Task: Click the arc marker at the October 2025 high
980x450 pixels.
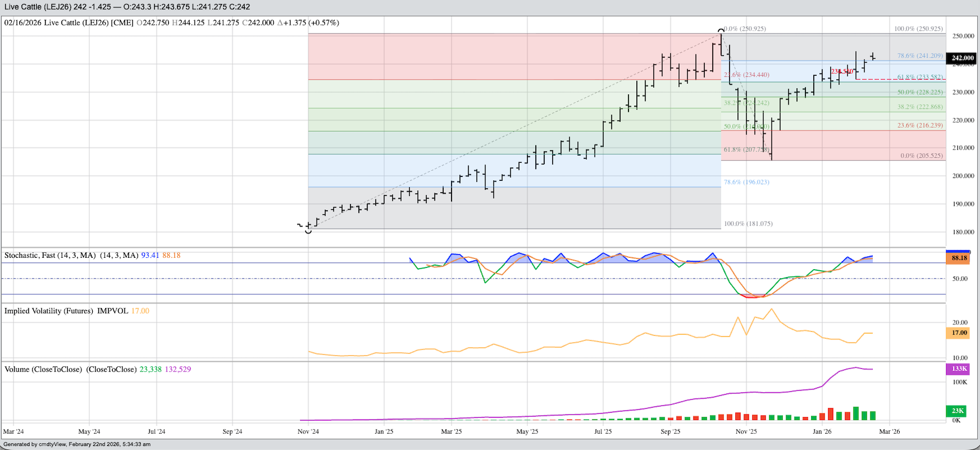Action: coord(721,30)
